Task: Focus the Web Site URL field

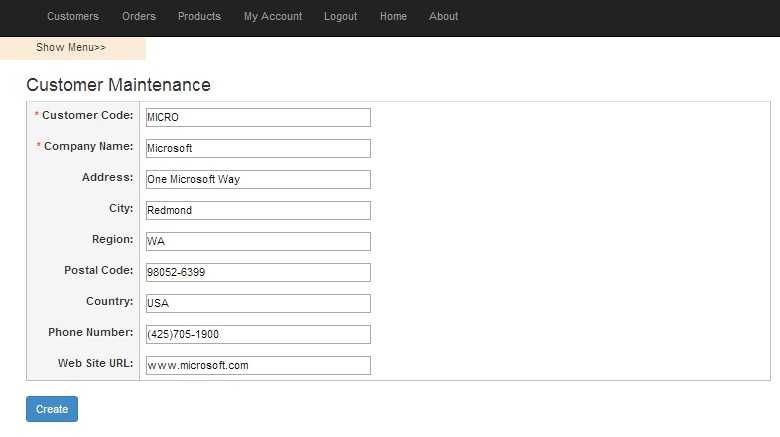Action: (258, 365)
